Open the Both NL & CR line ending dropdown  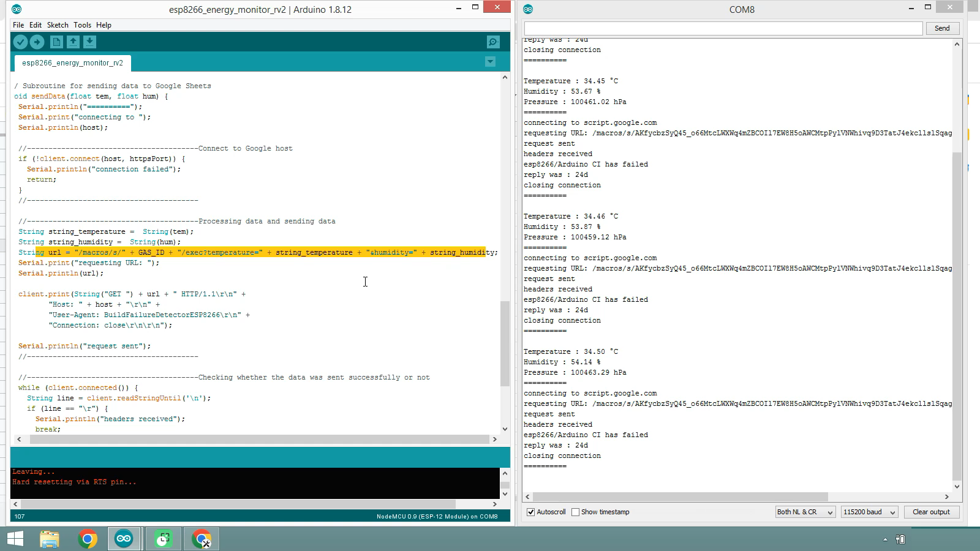point(805,512)
